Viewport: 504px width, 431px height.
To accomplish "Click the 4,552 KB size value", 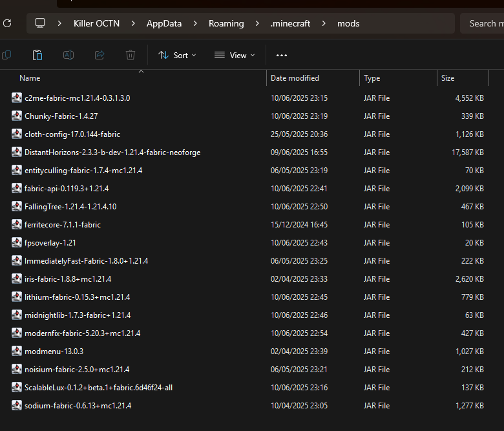I will pyautogui.click(x=469, y=98).
